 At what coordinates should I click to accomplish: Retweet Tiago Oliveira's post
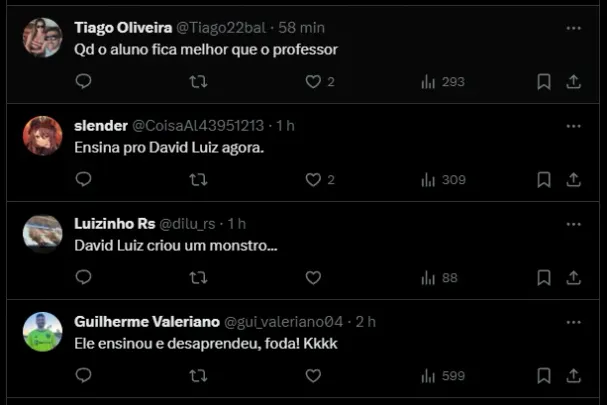point(198,81)
